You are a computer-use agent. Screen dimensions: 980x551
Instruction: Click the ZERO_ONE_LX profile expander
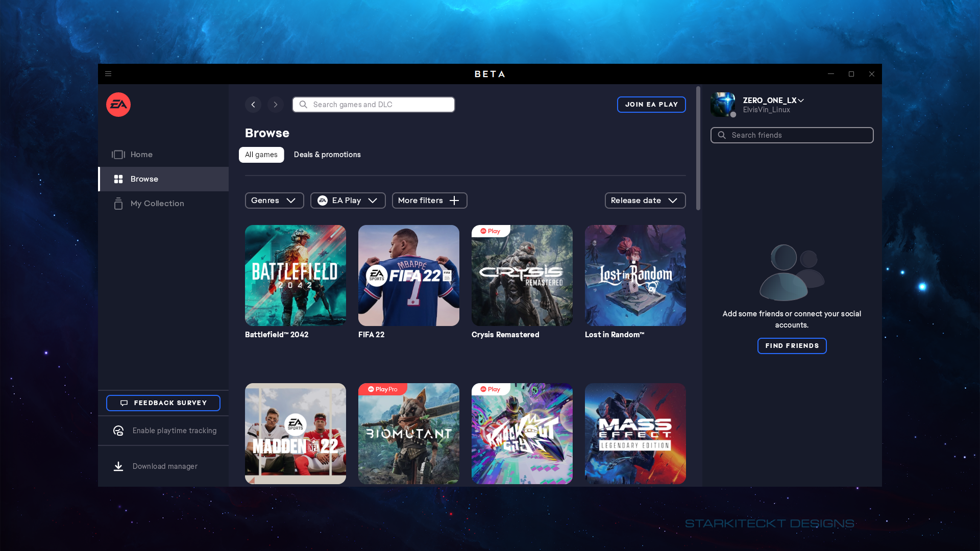click(802, 100)
